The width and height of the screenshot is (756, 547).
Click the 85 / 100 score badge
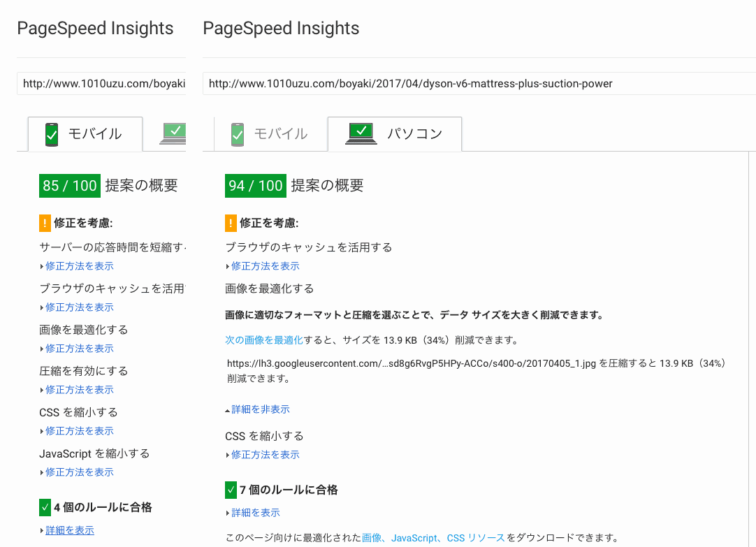point(70,186)
